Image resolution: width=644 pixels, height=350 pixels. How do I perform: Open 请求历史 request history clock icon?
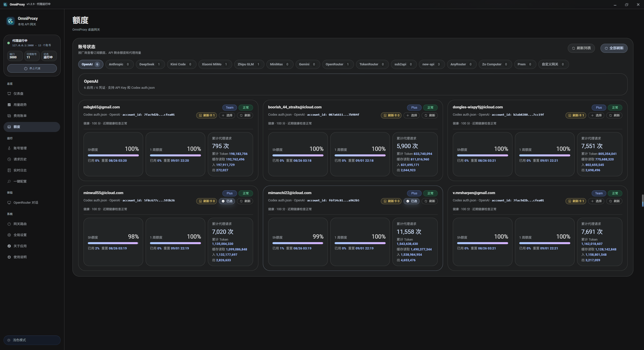(9, 159)
